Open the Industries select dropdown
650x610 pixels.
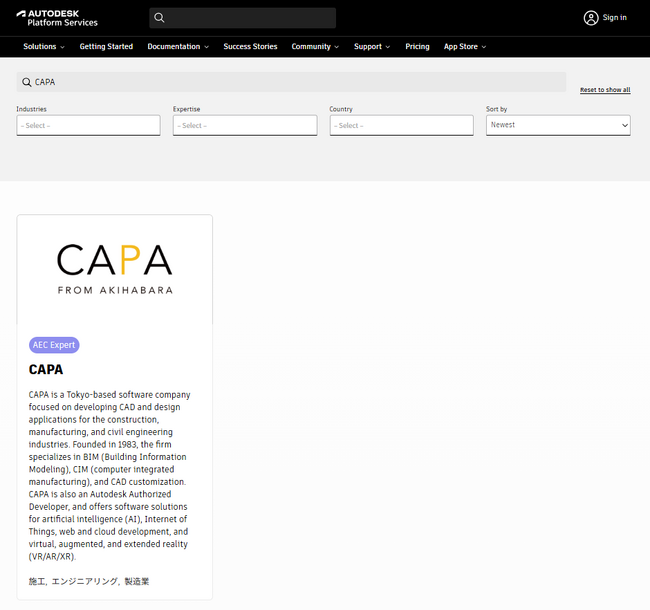coord(88,125)
